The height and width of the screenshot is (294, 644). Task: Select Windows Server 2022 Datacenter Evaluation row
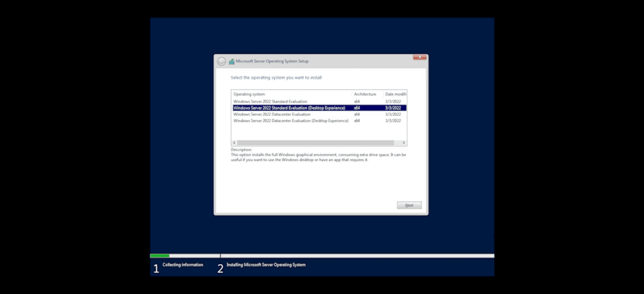tap(319, 114)
